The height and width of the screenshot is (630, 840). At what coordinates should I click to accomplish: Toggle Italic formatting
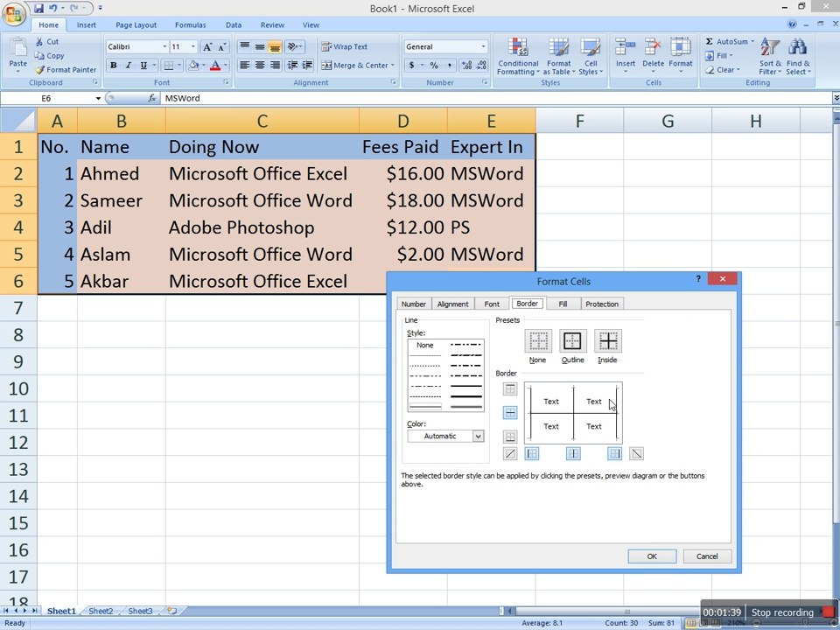[x=129, y=66]
